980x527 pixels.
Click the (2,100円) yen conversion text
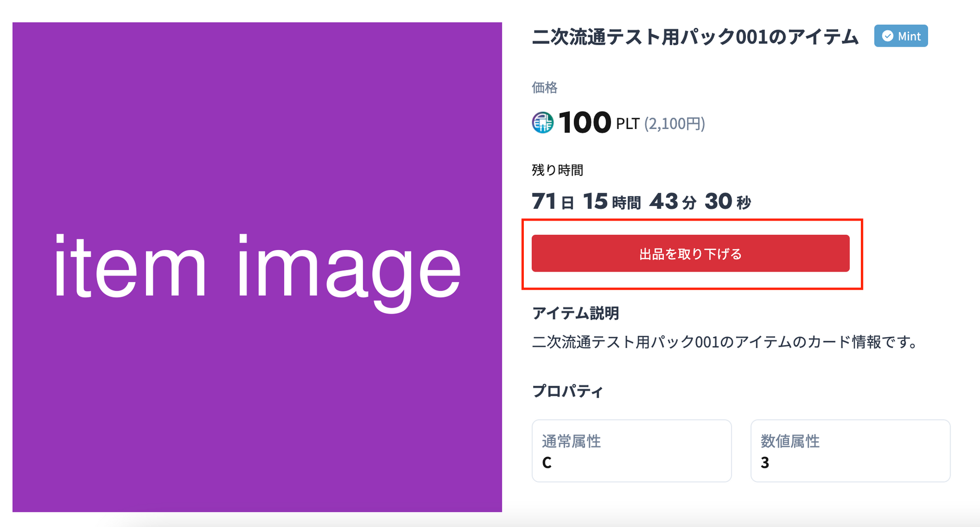674,124
